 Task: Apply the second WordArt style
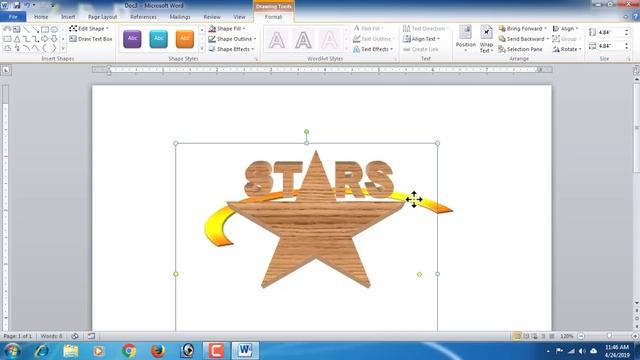(303, 40)
